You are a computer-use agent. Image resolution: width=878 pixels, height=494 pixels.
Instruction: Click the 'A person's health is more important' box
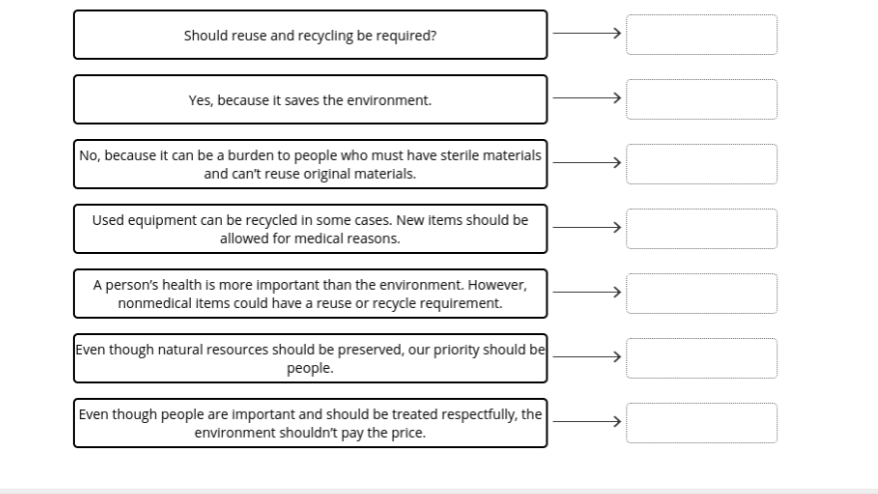click(x=310, y=293)
